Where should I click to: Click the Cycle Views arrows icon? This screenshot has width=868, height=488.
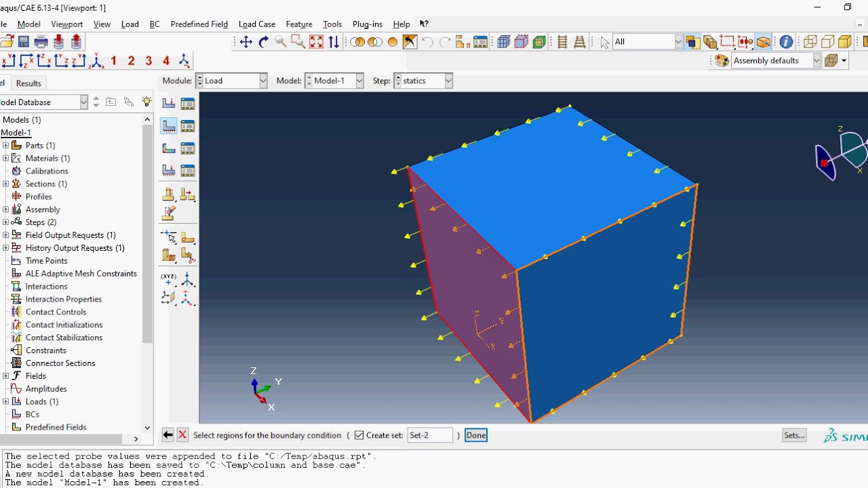coord(334,42)
